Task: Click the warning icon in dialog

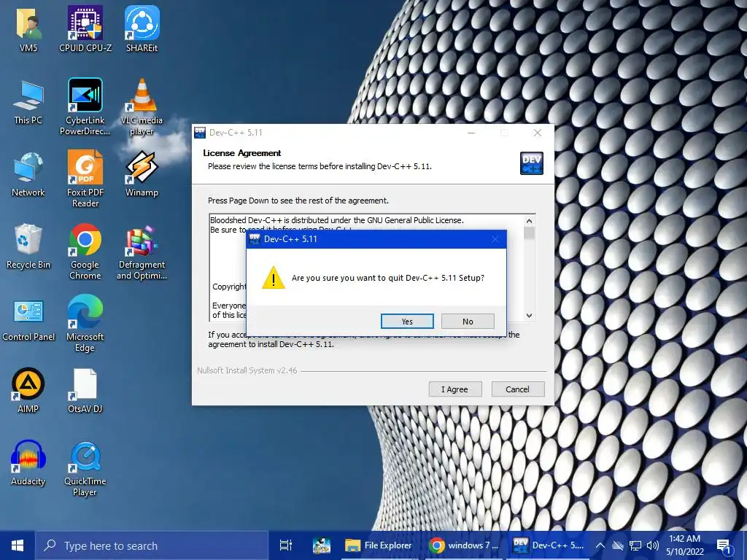Action: 274,278
